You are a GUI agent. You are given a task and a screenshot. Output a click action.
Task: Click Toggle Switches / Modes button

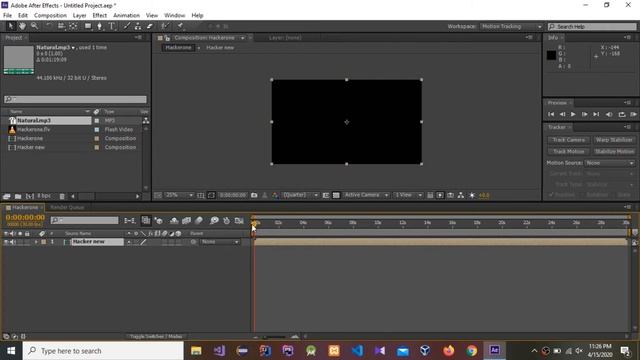[156, 337]
